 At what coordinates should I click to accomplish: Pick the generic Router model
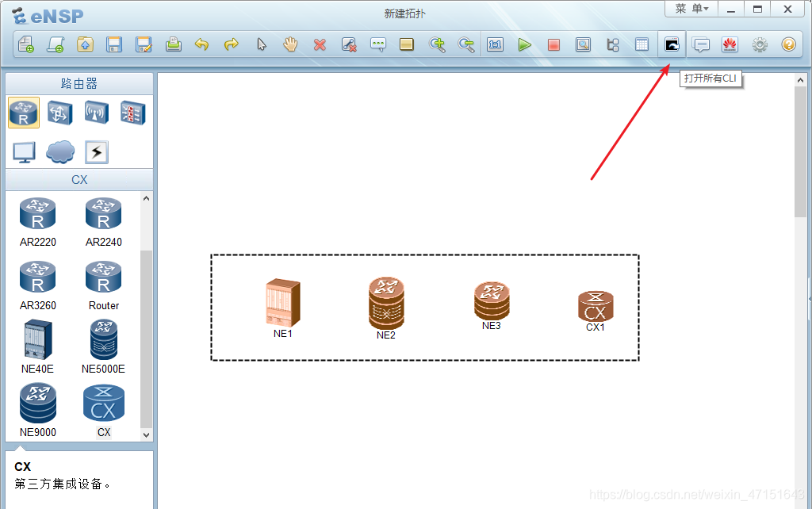click(x=104, y=286)
